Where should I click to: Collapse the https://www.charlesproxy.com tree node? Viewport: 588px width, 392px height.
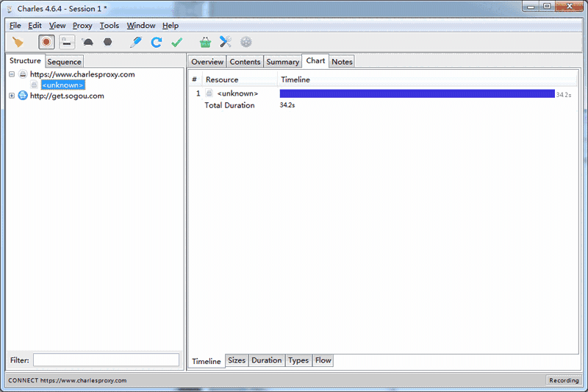pyautogui.click(x=12, y=74)
